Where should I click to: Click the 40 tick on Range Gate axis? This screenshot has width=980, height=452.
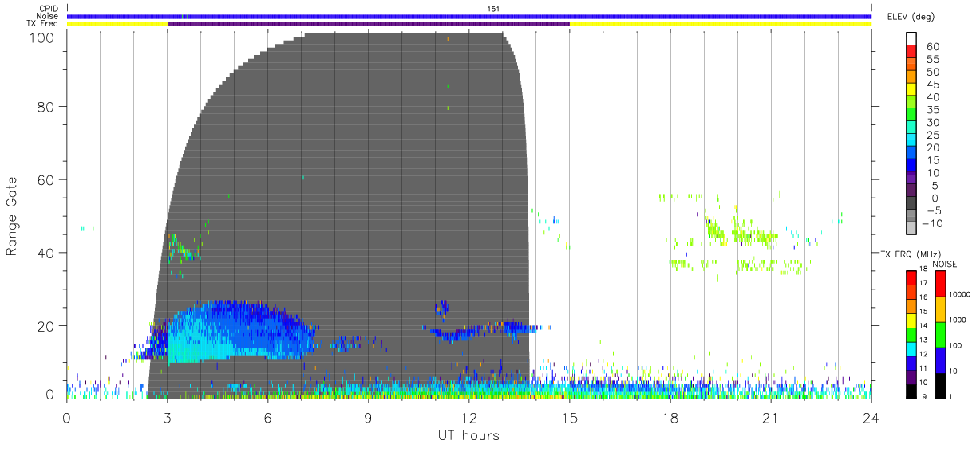(45, 253)
